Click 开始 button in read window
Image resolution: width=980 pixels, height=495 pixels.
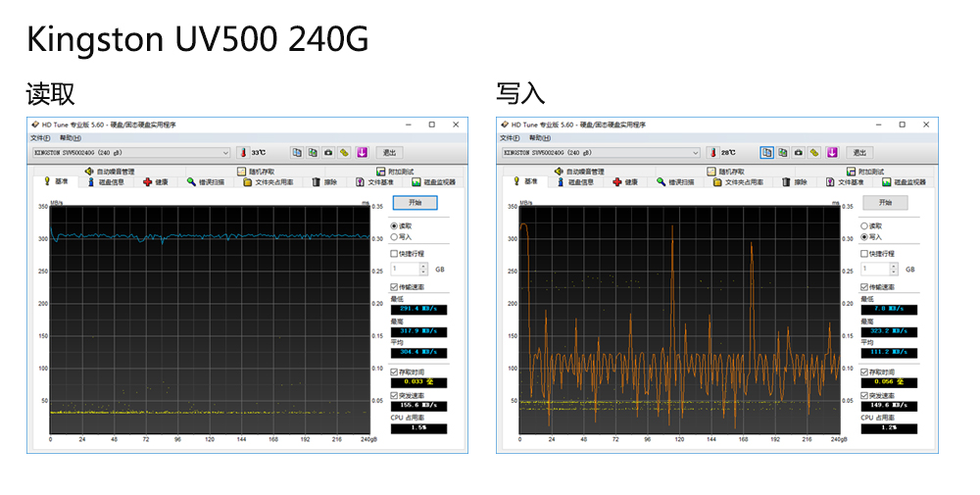coord(415,203)
